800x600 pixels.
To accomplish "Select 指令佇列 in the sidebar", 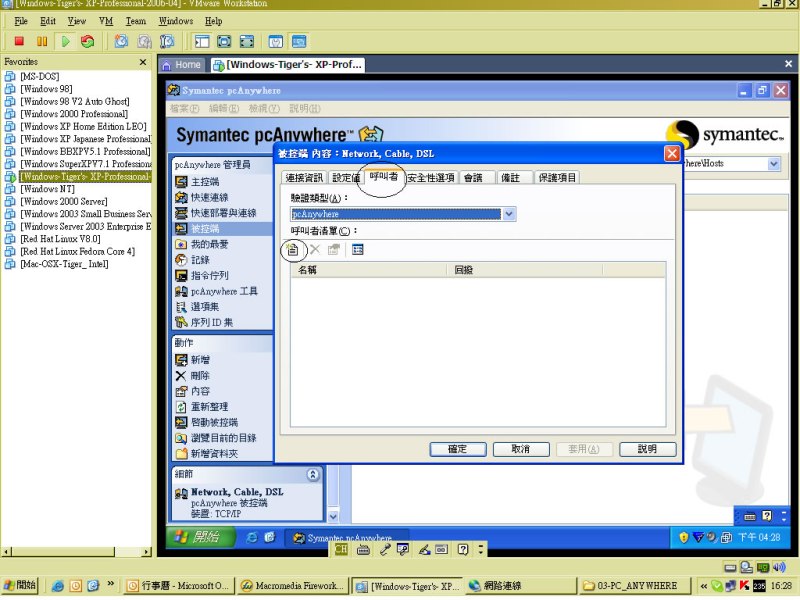I will 202,276.
